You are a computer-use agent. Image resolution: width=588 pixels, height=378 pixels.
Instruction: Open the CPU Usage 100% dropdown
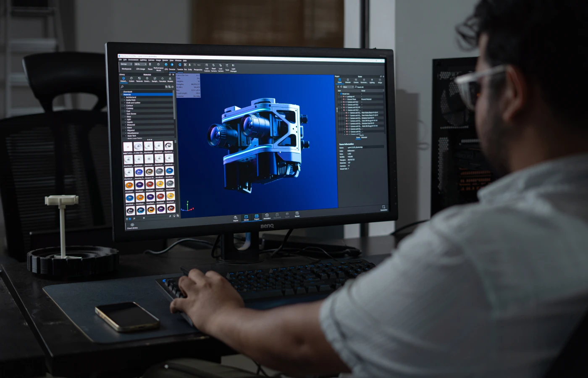[140, 64]
